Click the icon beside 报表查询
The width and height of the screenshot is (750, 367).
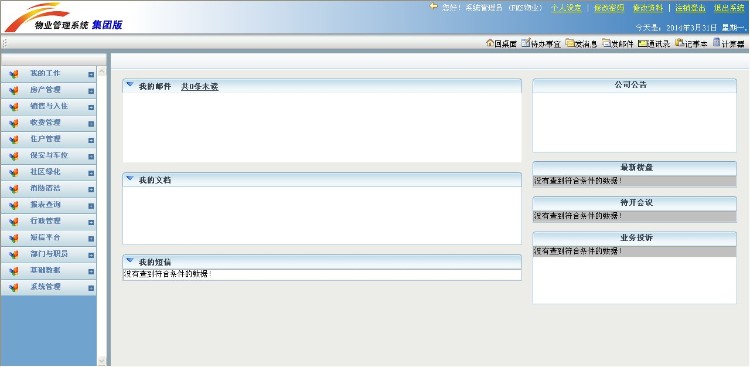(13, 205)
